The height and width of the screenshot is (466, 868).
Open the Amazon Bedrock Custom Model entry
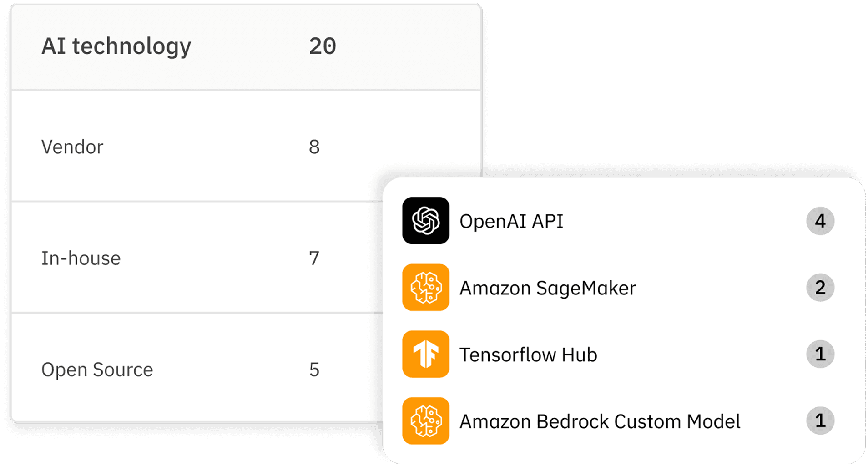(600, 422)
